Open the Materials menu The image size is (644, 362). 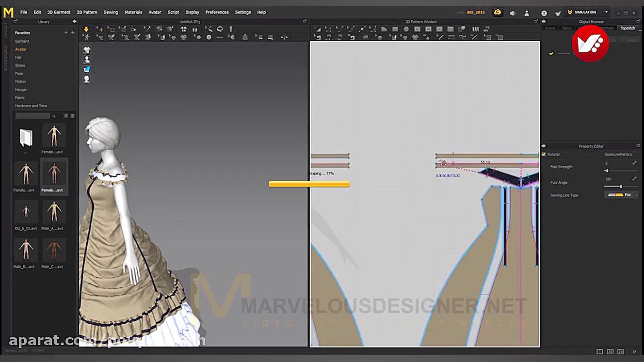click(133, 12)
